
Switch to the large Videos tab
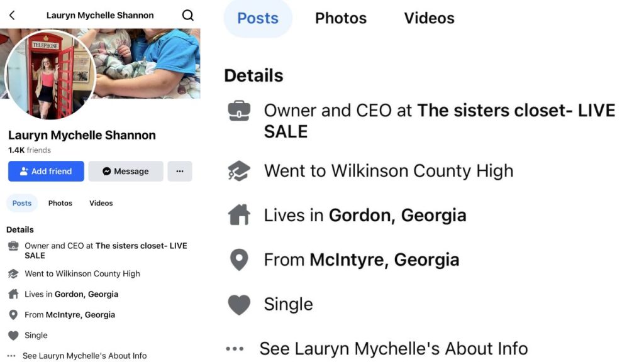click(x=429, y=18)
